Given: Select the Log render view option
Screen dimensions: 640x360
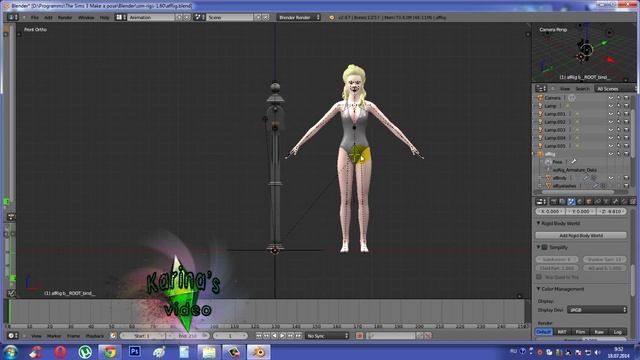Looking at the screenshot, I should [618, 332].
